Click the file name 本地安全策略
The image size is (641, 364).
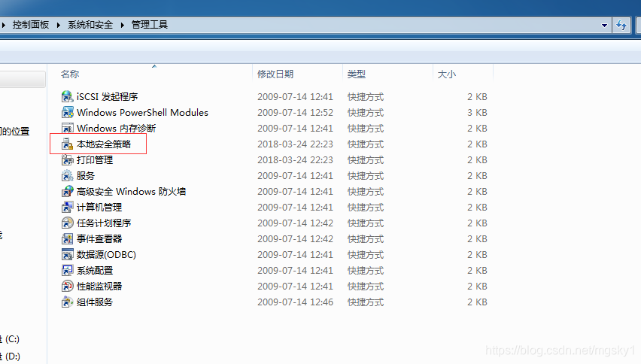pyautogui.click(x=104, y=144)
